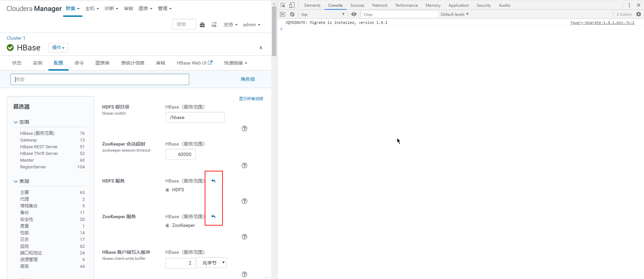Image resolution: width=644 pixels, height=279 pixels.
Task: Open DevTools more options menu
Action: [629, 5]
